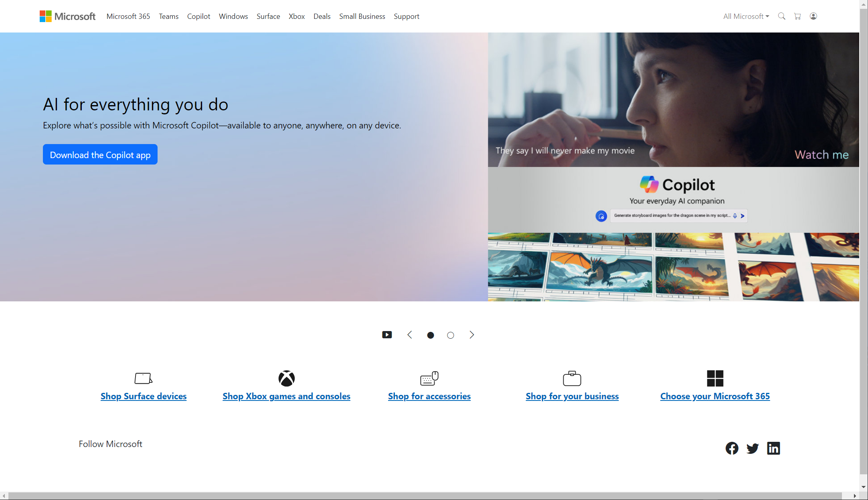The width and height of the screenshot is (868, 500).
Task: Open the search magnifier icon
Action: [781, 16]
